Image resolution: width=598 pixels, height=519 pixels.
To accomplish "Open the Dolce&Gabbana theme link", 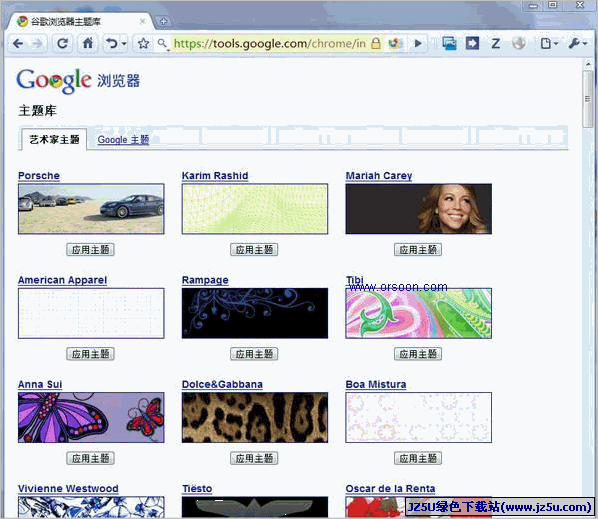I will [x=222, y=384].
